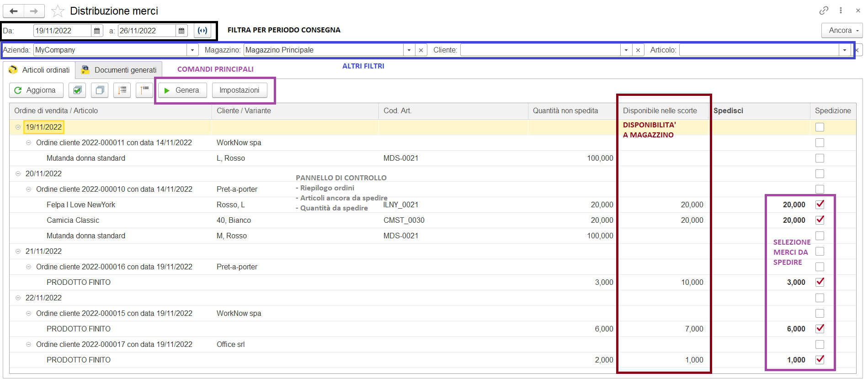Collapse the 20/11/2022 date group
Viewport: 868px width, 383px height.
tap(18, 174)
